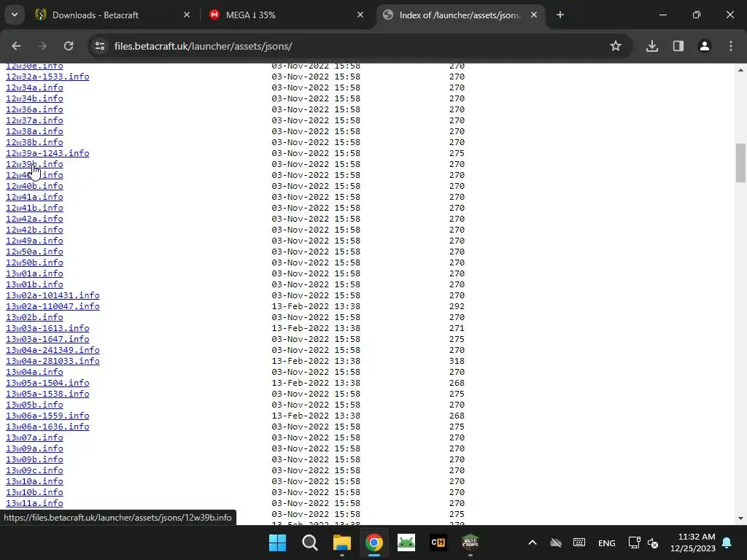The image size is (747, 560).
Task: Open the Chrome downloads icon
Action: click(x=652, y=46)
